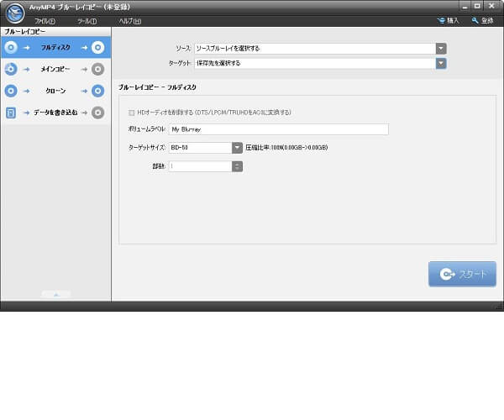Select the データを書き込む mode

(56, 113)
